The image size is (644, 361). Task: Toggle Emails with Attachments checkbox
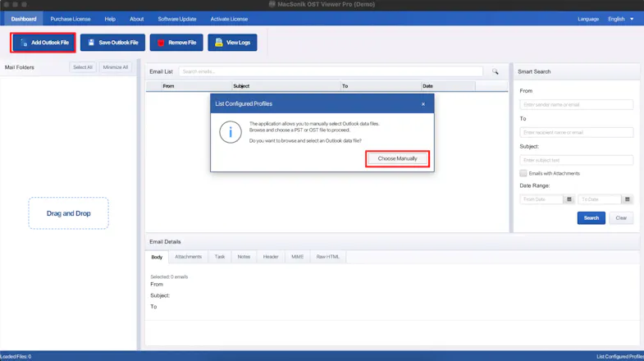(523, 173)
